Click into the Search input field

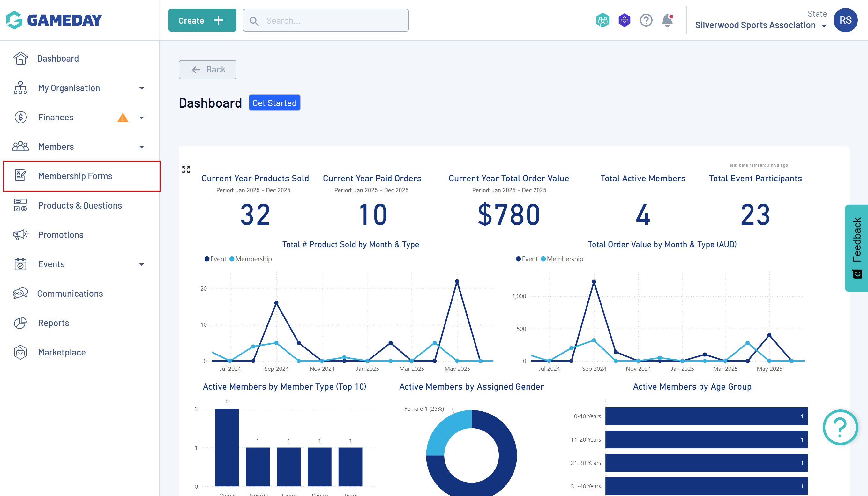(330, 20)
